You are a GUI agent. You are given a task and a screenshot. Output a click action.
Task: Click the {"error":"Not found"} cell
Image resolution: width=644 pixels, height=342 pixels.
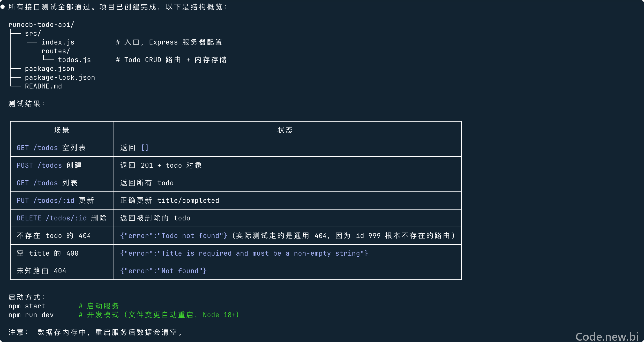287,271
